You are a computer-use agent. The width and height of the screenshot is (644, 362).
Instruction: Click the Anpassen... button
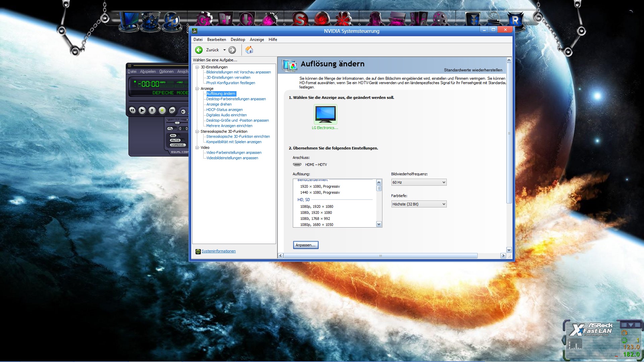tap(306, 245)
